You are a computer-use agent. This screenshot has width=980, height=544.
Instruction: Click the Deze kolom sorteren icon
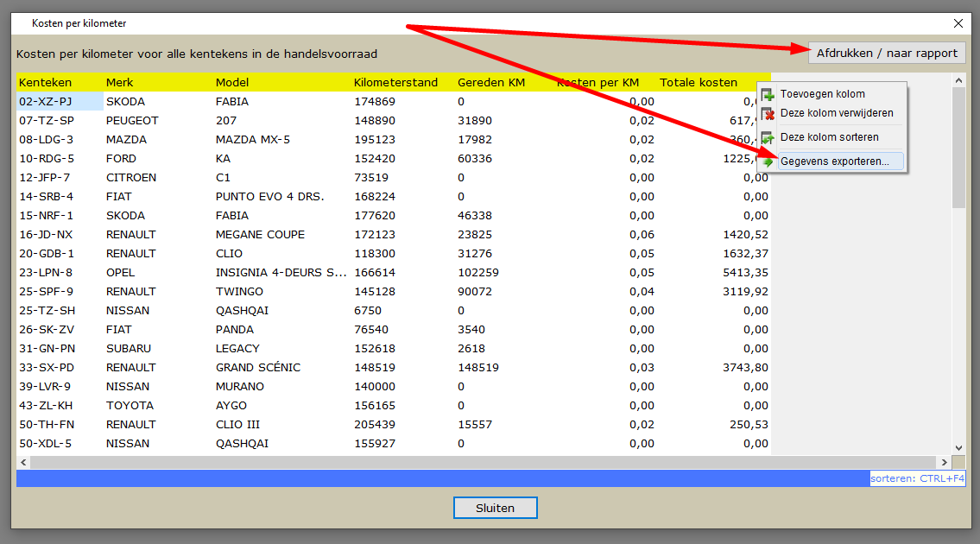768,137
